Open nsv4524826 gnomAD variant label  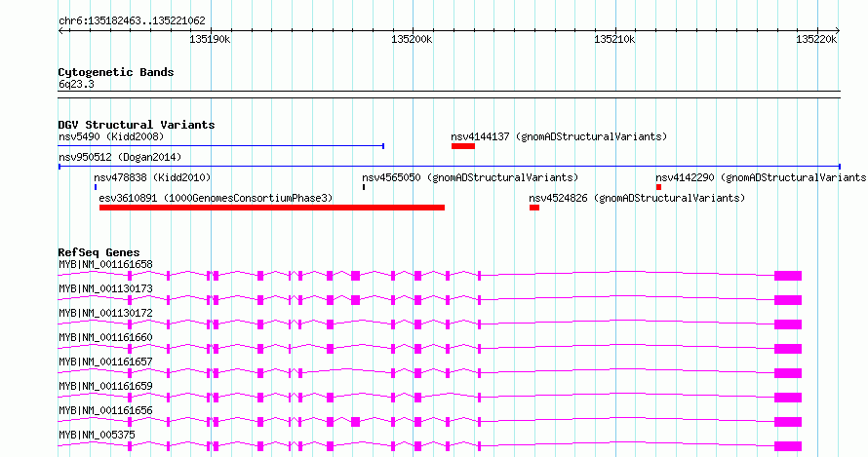637,198
